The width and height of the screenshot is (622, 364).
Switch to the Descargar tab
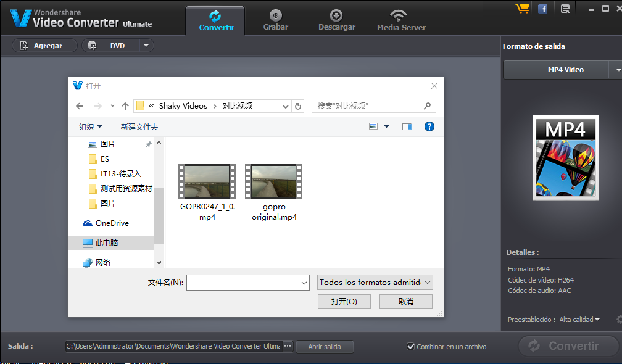click(x=337, y=21)
